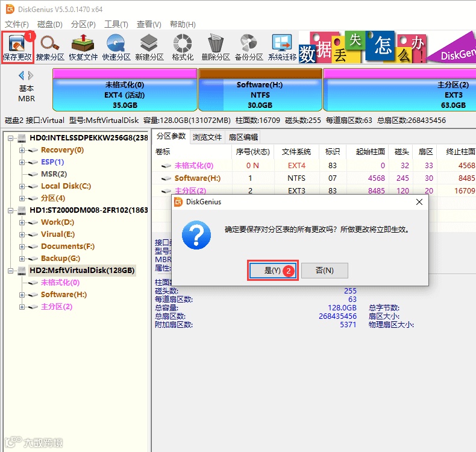The image size is (476, 452).
Task: Select the Software(H:) NTFS partition block
Action: (260, 90)
